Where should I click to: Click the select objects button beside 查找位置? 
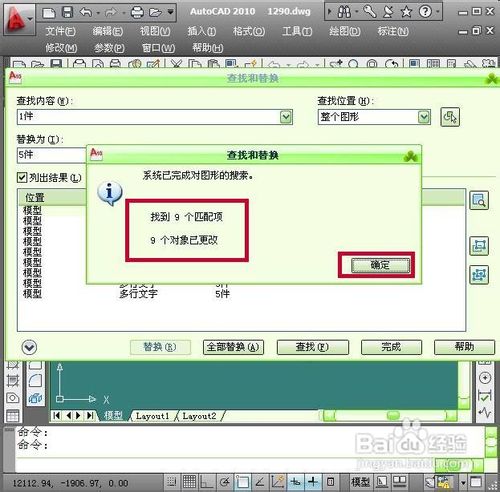(450, 117)
